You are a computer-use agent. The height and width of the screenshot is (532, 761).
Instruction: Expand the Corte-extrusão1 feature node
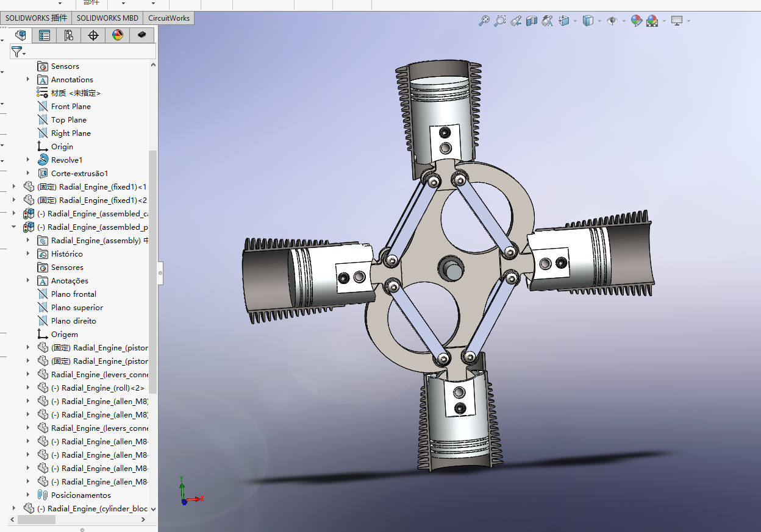click(x=27, y=173)
